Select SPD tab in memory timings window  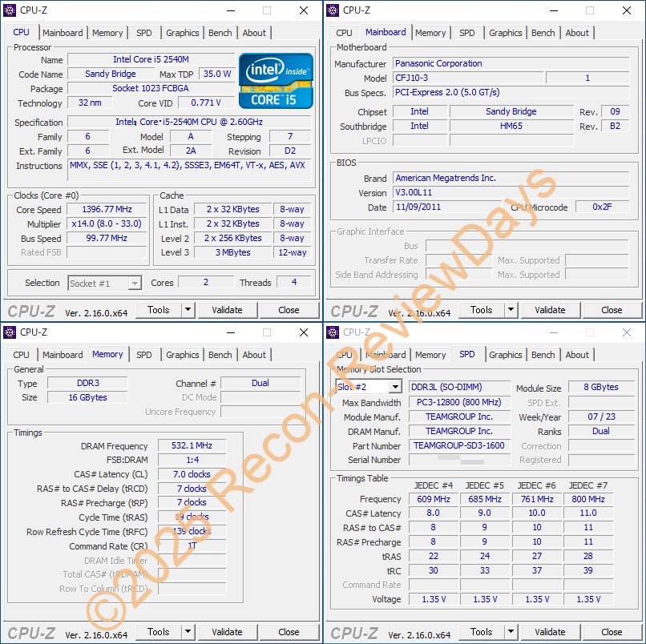(143, 355)
